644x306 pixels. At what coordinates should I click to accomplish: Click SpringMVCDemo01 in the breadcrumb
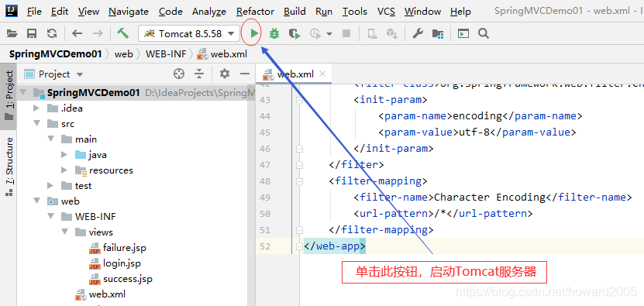[55, 53]
